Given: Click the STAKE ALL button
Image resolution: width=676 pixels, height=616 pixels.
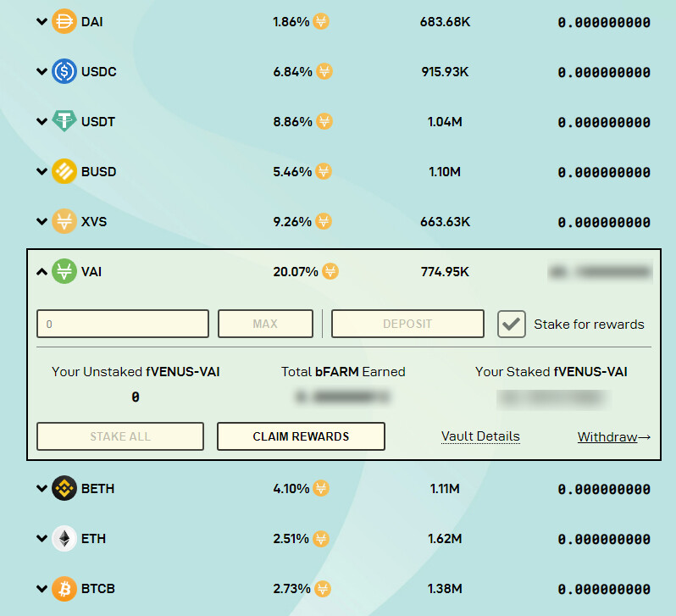Looking at the screenshot, I should 120,436.
